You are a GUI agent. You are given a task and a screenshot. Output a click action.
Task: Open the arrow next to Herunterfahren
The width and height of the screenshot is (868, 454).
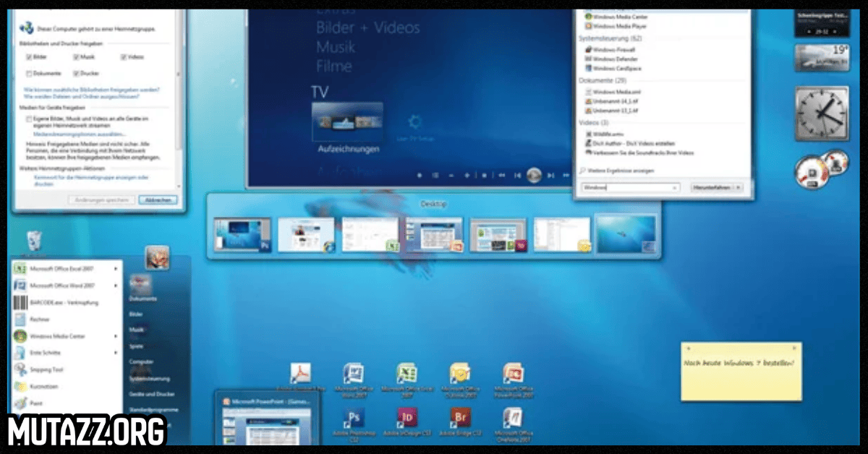(737, 187)
